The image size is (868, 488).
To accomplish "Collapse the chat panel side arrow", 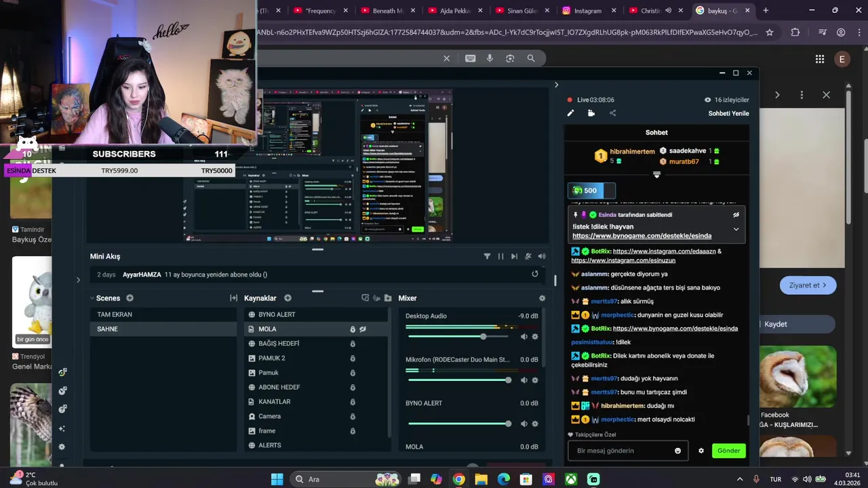I will pyautogui.click(x=556, y=85).
